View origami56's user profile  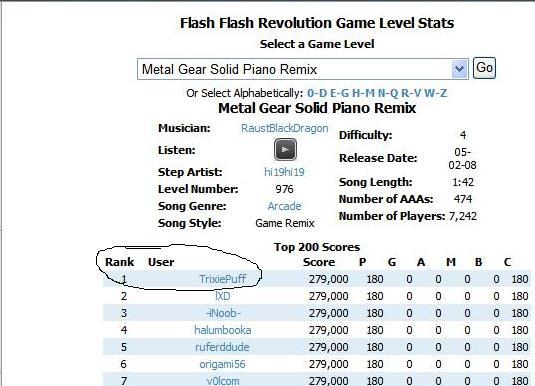[x=222, y=364]
